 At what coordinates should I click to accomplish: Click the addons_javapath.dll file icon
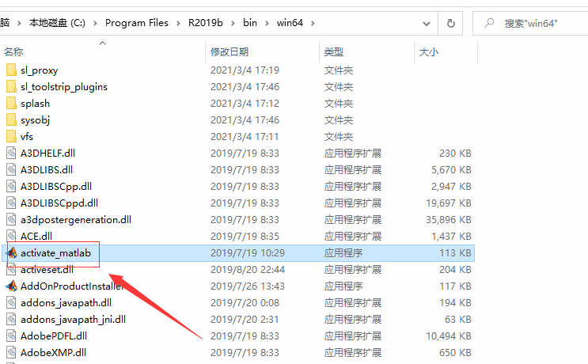tap(11, 302)
